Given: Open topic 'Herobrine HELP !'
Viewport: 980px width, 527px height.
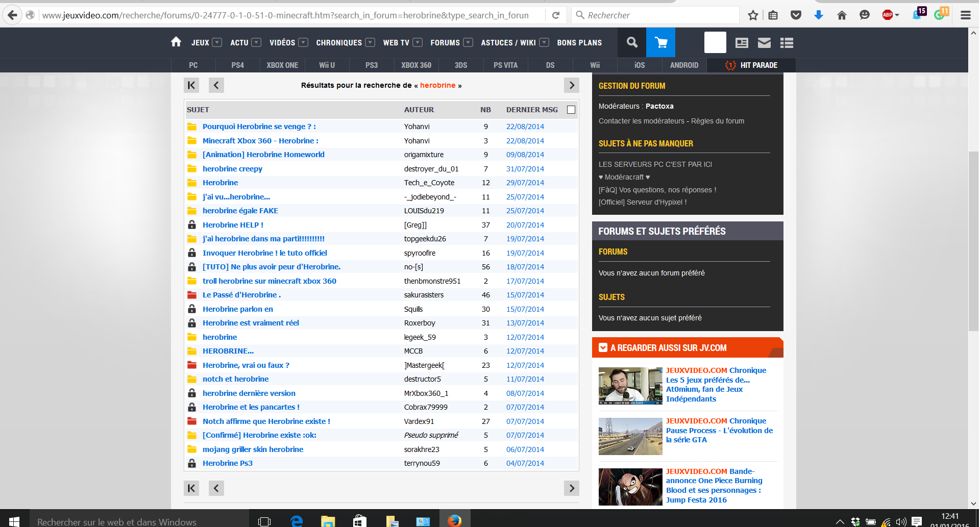Looking at the screenshot, I should tap(233, 225).
